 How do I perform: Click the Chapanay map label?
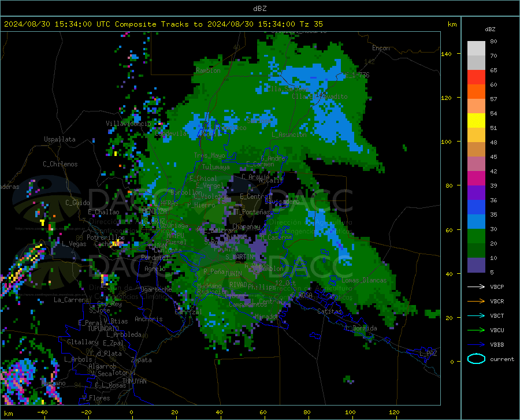[246, 226]
